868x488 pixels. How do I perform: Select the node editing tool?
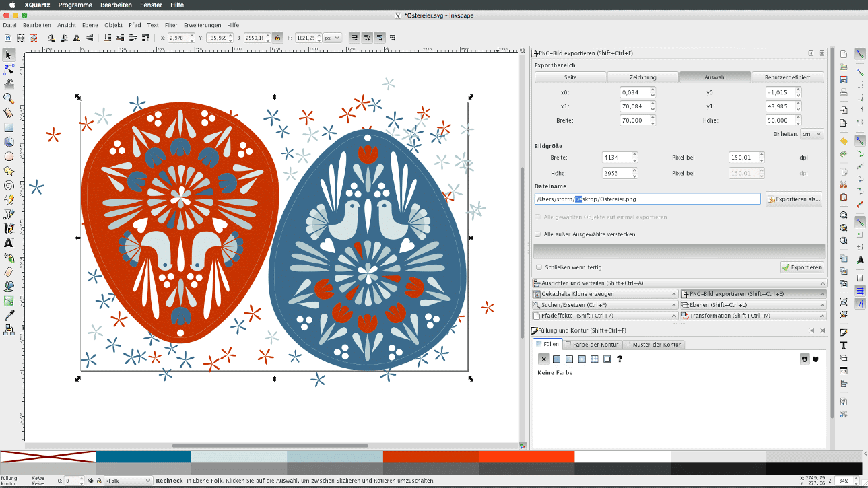pos(9,69)
